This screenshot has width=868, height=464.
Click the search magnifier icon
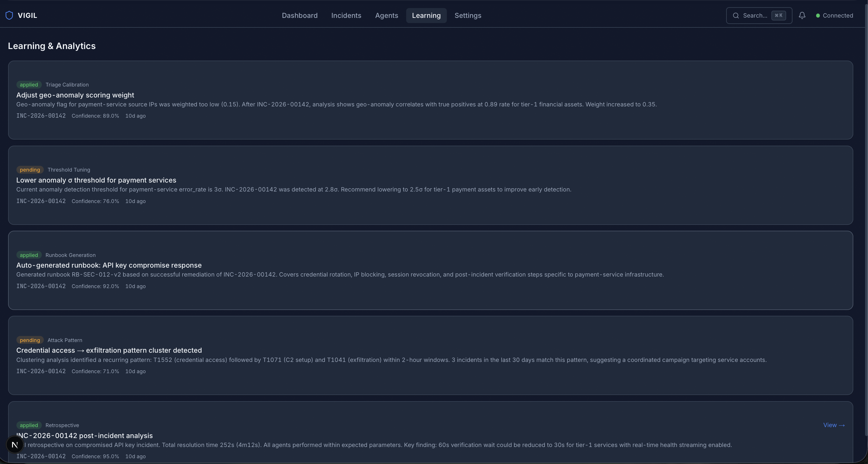tap(736, 16)
